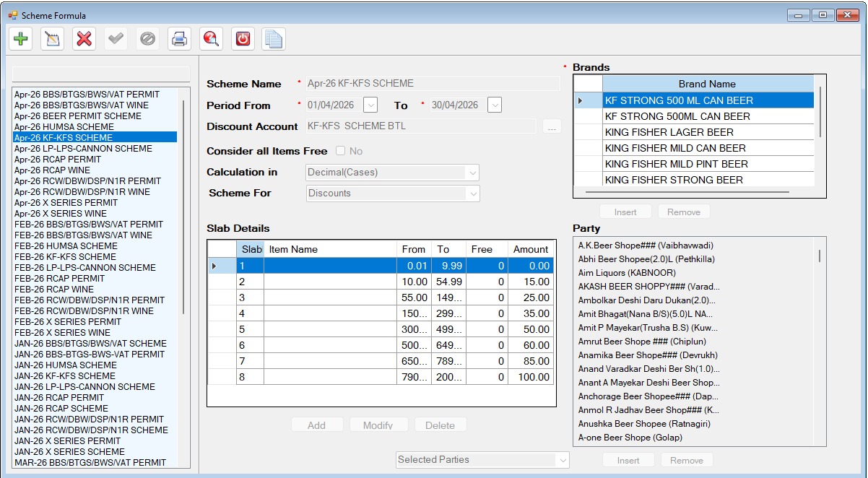Click the red power Exit icon
The width and height of the screenshot is (868, 478).
pyautogui.click(x=243, y=39)
